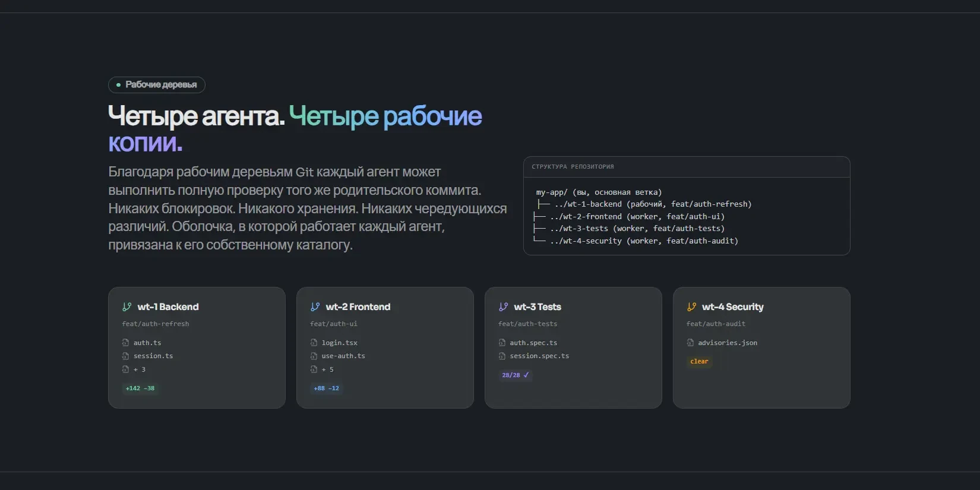This screenshot has height=490, width=980.
Task: Click the file icon next to use-auth.ts
Action: pos(314,356)
